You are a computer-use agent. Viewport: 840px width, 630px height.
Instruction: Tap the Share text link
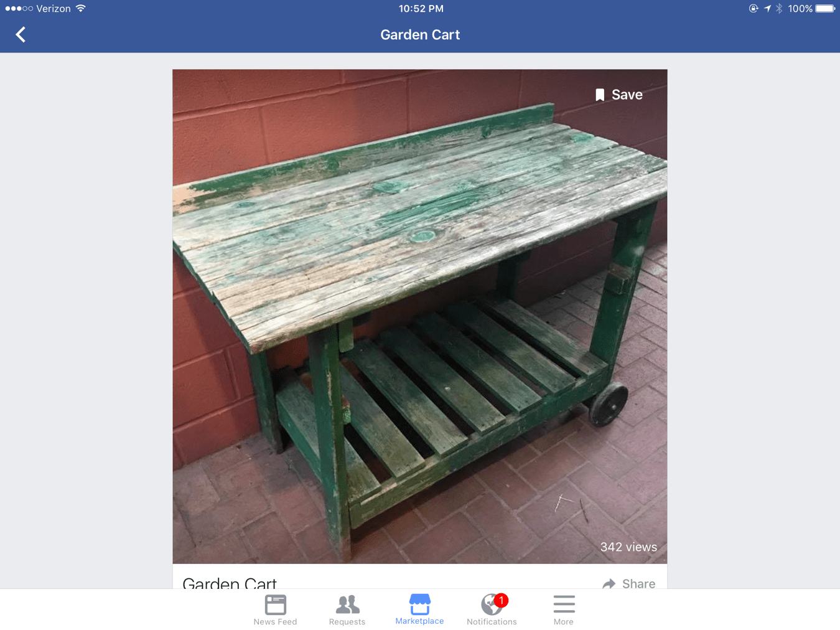pyautogui.click(x=638, y=584)
